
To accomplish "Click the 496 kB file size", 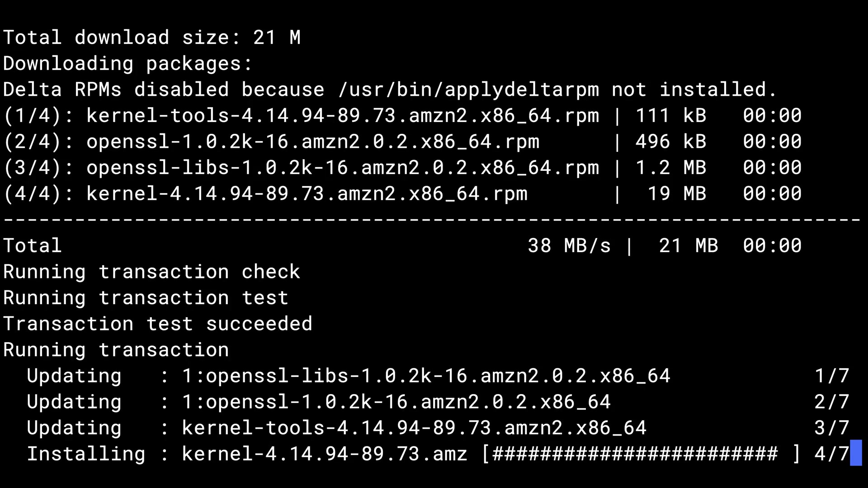I will (670, 142).
